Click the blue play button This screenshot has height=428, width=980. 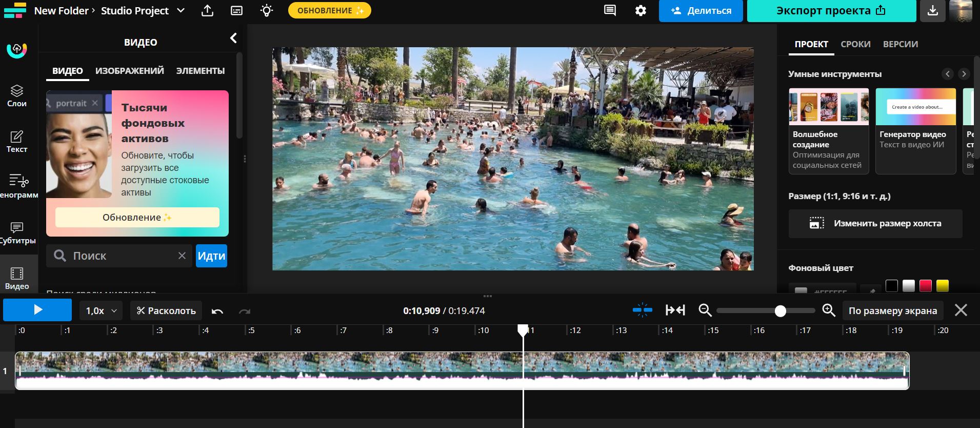(37, 310)
